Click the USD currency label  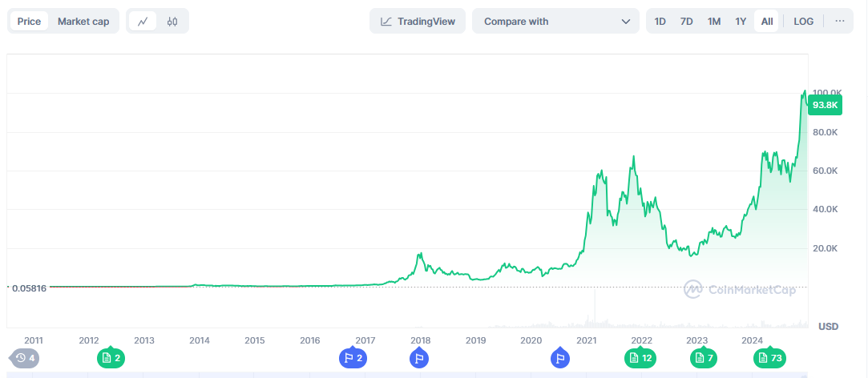pos(828,327)
